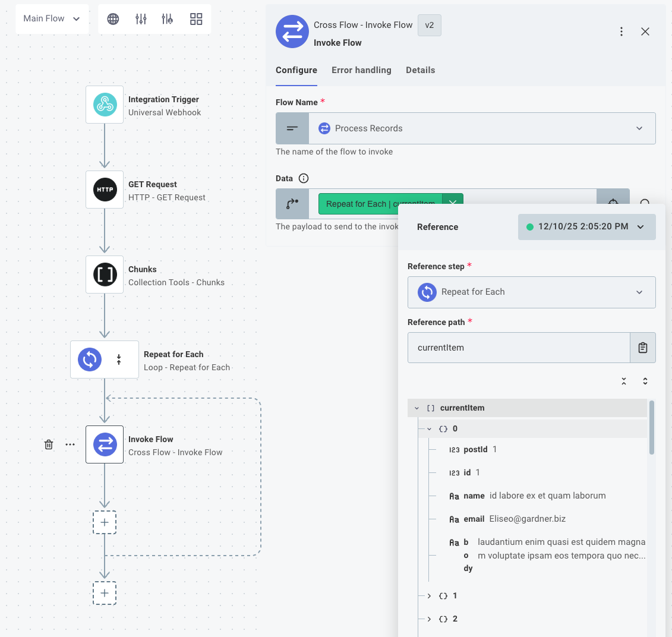The image size is (672, 637).
Task: Click the globe icon in the top toolbar
Action: 112,18
